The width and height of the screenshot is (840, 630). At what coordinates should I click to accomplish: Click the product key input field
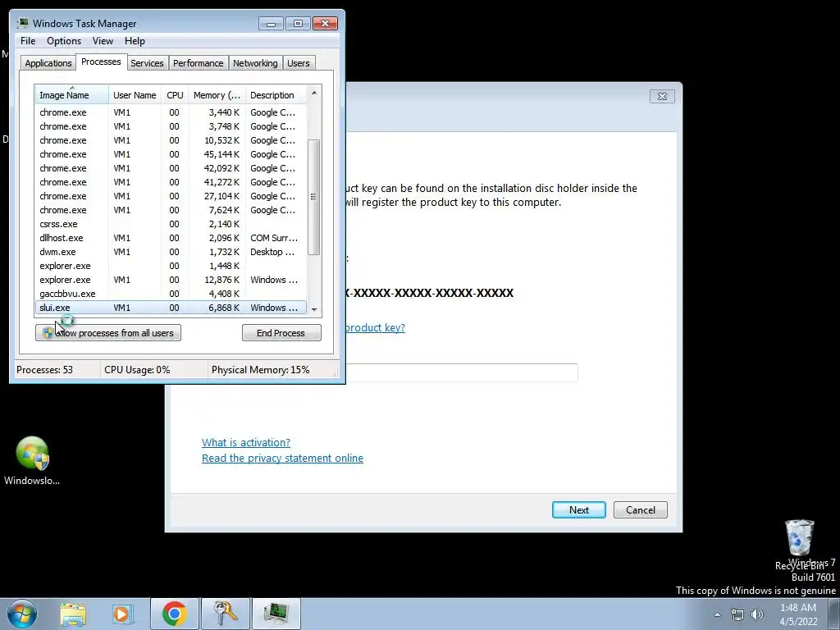461,372
